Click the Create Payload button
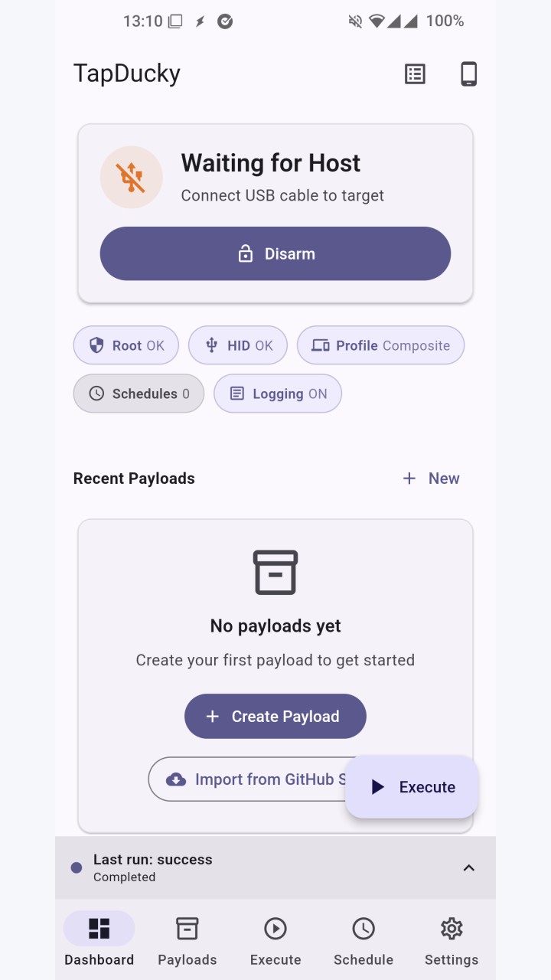 [x=275, y=716]
